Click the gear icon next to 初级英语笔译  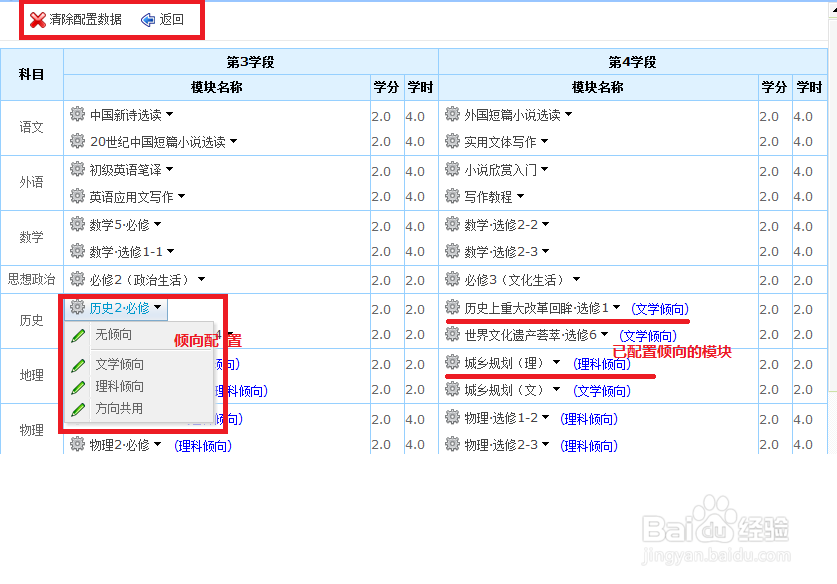click(78, 169)
